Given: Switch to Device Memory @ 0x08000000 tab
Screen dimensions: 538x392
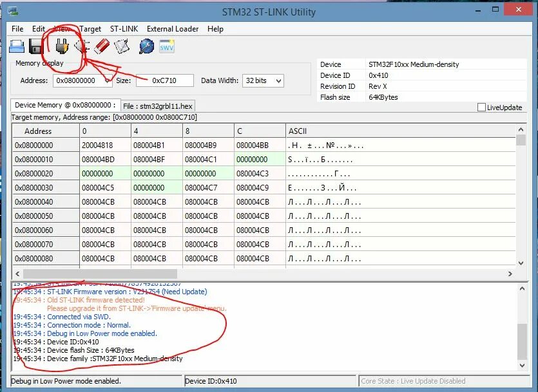Looking at the screenshot, I should (66, 105).
